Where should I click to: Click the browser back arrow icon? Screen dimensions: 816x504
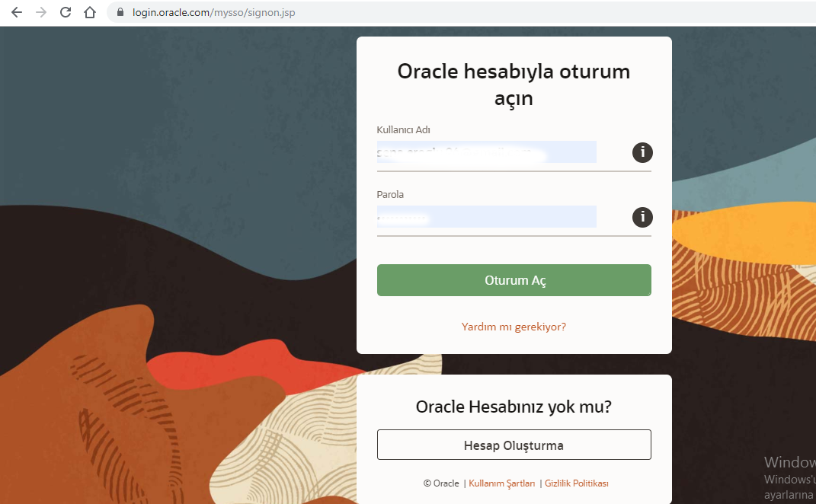pyautogui.click(x=16, y=12)
